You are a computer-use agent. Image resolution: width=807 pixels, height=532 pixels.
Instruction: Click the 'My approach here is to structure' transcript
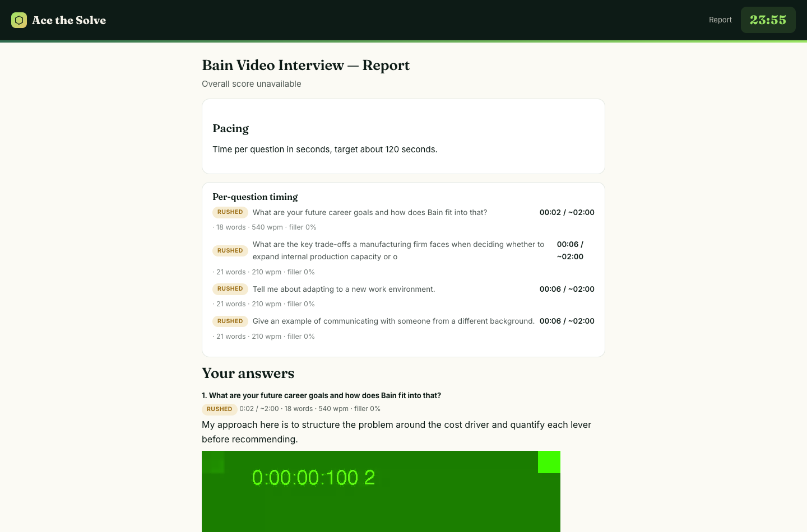click(397, 432)
